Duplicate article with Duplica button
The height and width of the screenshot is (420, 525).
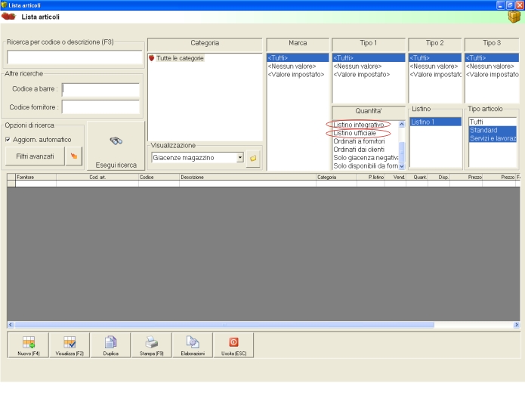coord(111,345)
